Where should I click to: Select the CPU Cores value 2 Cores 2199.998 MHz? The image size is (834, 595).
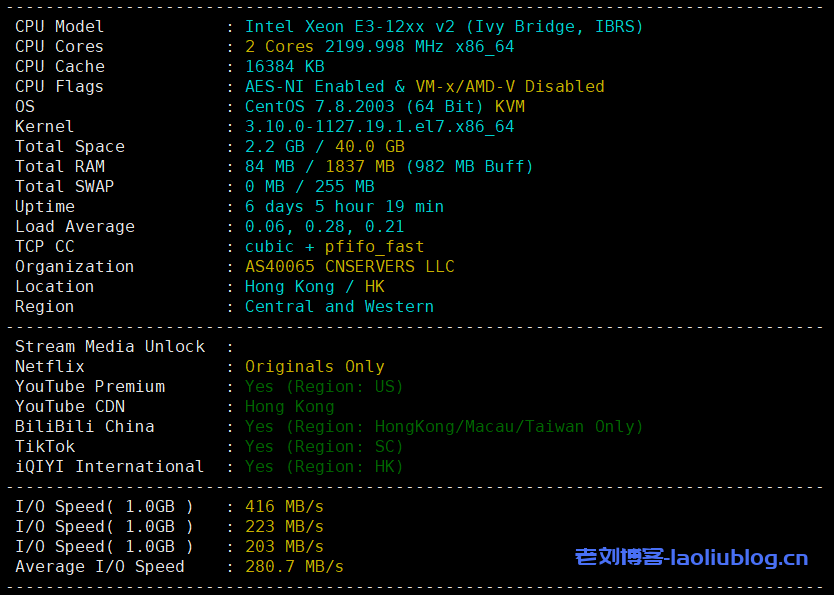click(x=344, y=47)
